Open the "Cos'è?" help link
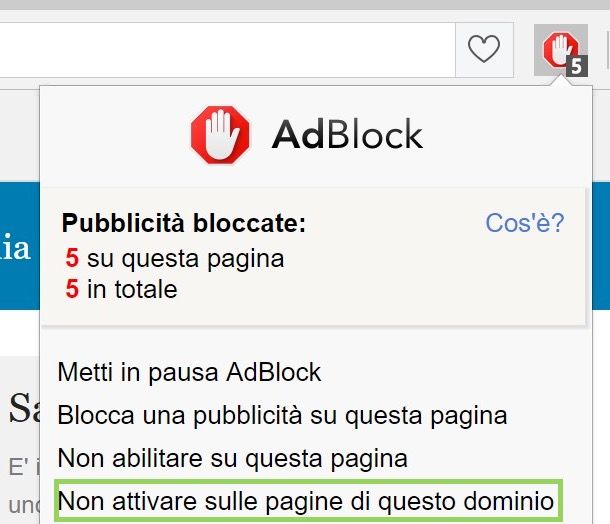610x524 pixels. pos(524,223)
